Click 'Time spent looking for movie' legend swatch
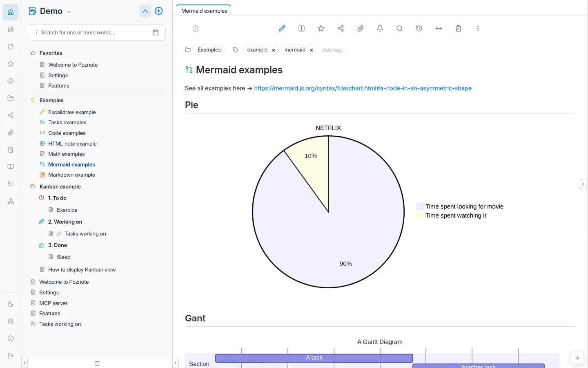 pyautogui.click(x=420, y=206)
